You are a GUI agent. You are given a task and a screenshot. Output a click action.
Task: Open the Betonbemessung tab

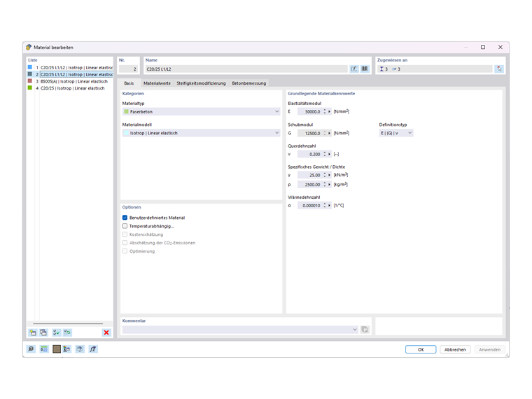249,83
